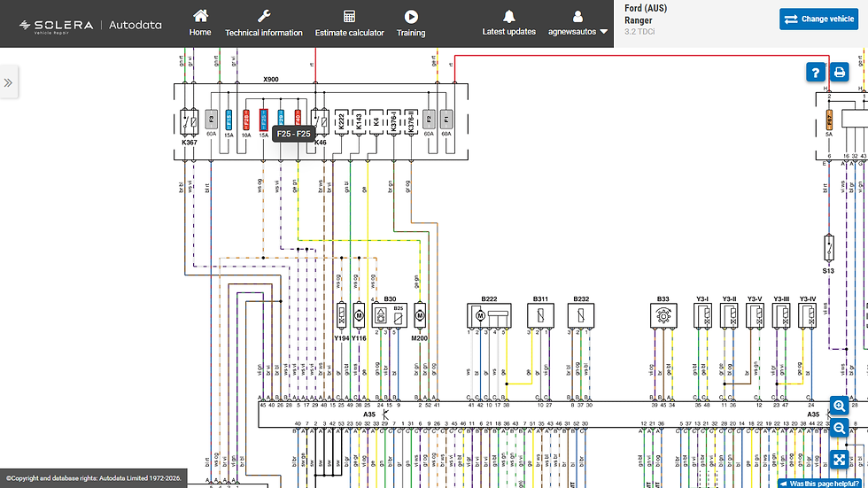Image resolution: width=868 pixels, height=488 pixels.
Task: Select valve Y194 component
Action: point(342,316)
